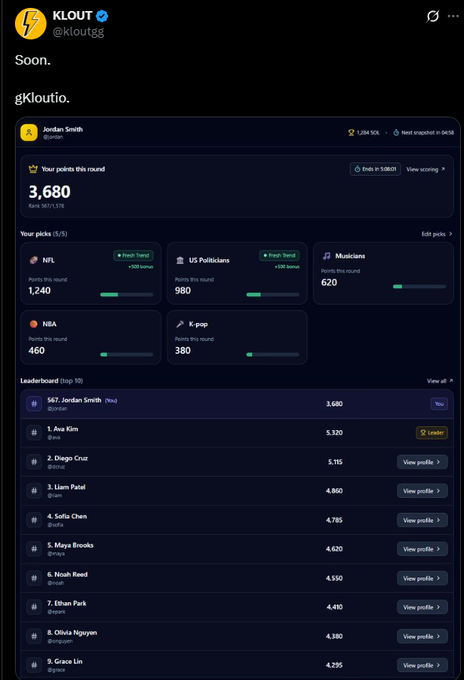The image size is (464, 680).
Task: Click the KLOUT account name
Action: pos(72,16)
